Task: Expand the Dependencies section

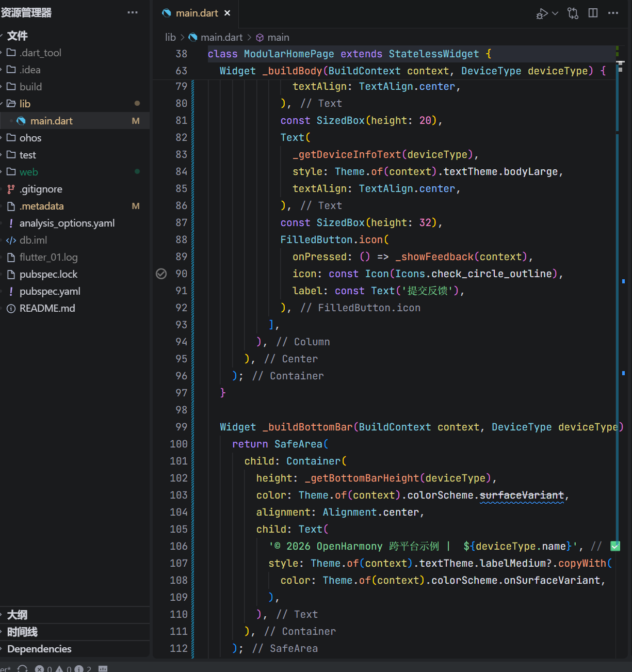Action: 75,649
